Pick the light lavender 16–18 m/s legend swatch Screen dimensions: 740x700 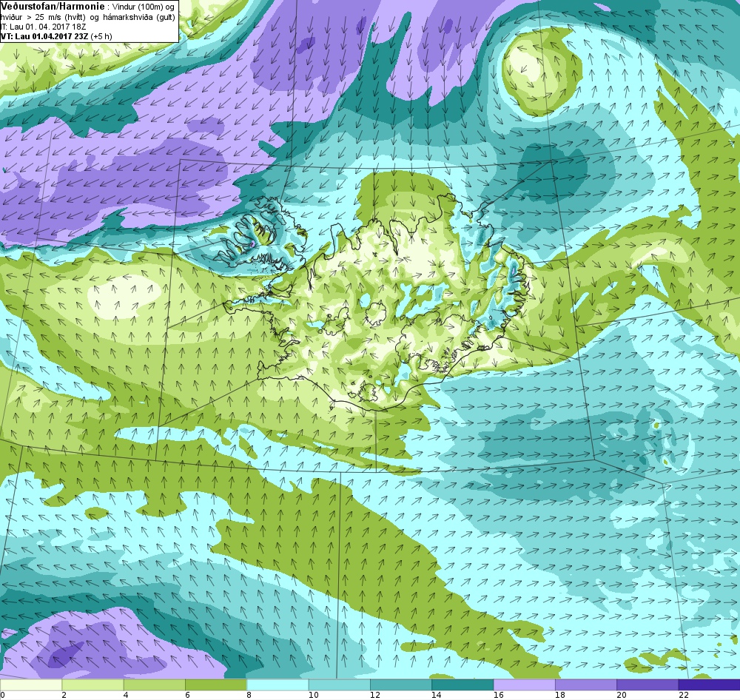[524, 684]
